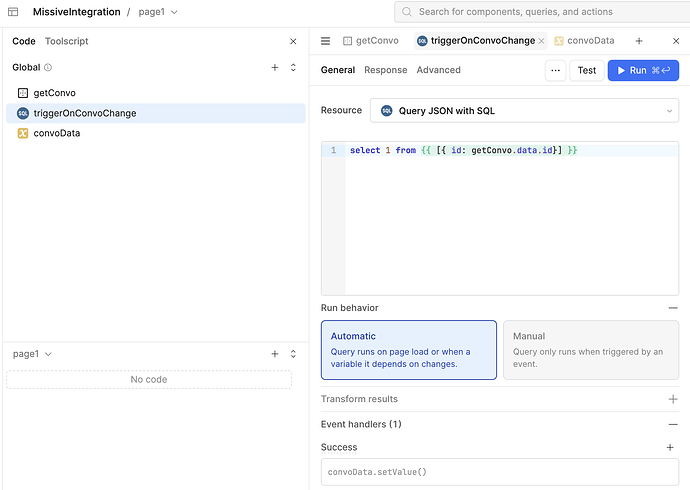Collapse the Run behavior section
690x490 pixels.
pyautogui.click(x=672, y=308)
